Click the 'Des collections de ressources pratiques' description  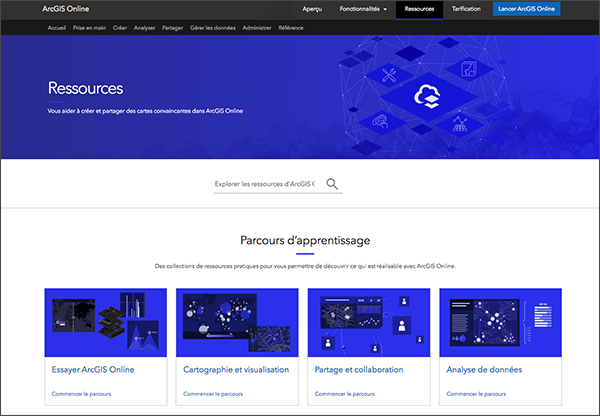(x=305, y=266)
